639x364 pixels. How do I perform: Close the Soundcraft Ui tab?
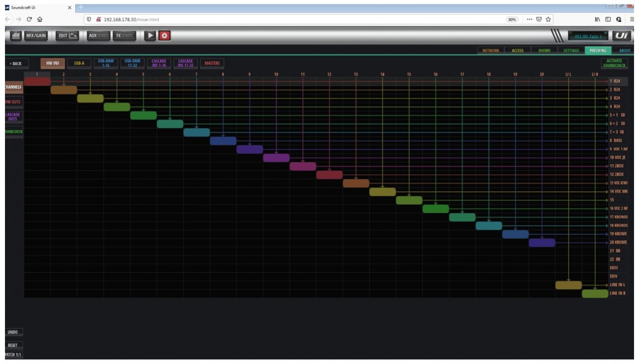70,7
